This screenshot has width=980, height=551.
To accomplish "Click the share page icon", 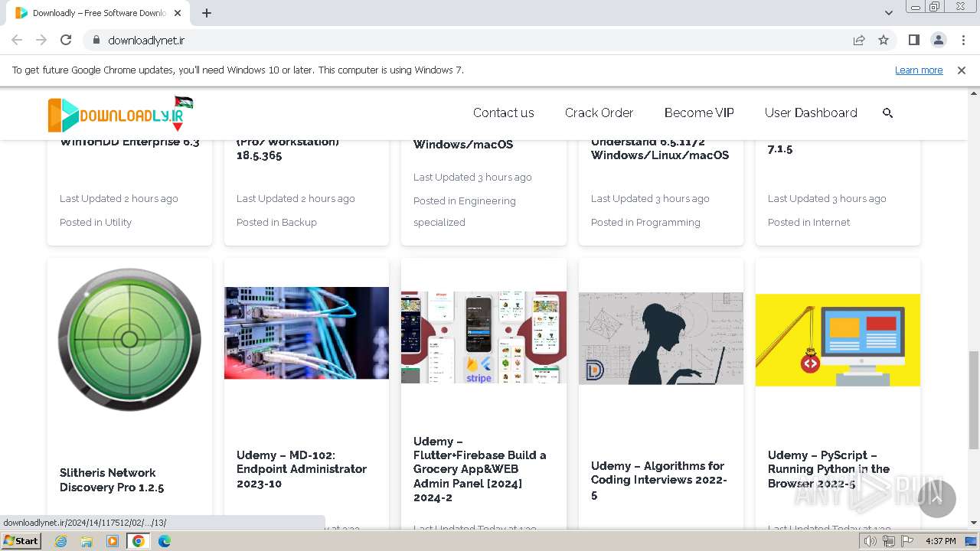I will click(x=859, y=40).
